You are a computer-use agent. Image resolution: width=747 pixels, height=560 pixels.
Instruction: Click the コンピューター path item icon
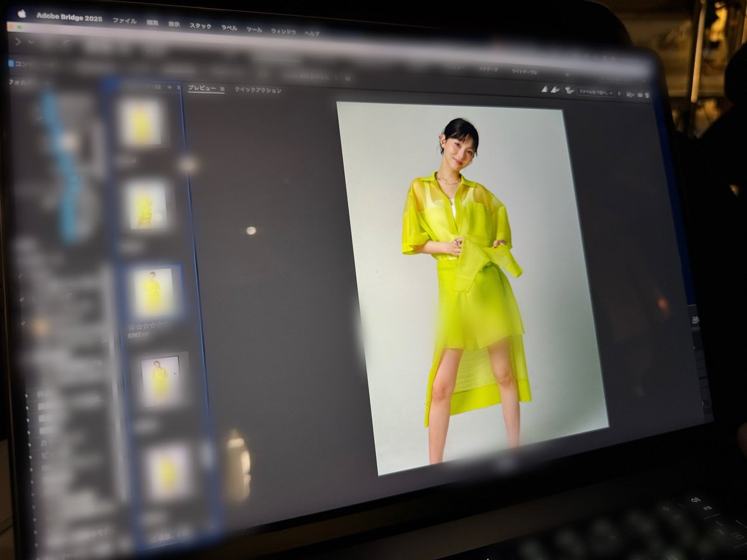click(11, 63)
